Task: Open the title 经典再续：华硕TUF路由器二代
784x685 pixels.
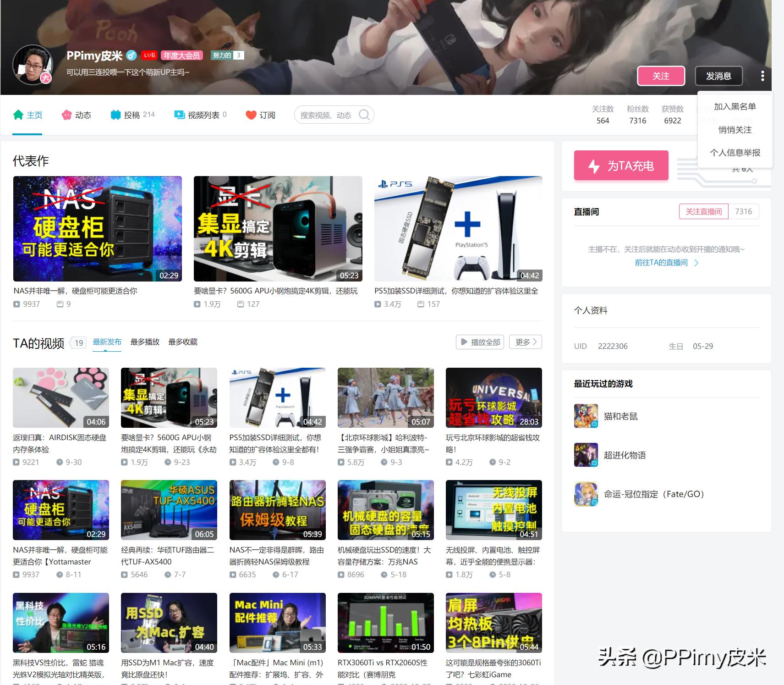Action: coord(168,556)
